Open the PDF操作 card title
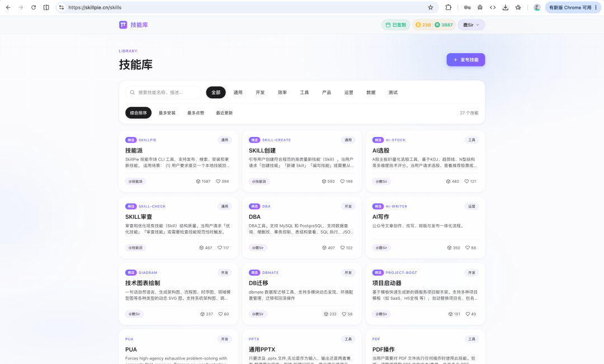Image resolution: width=604 pixels, height=364 pixels. [x=383, y=349]
